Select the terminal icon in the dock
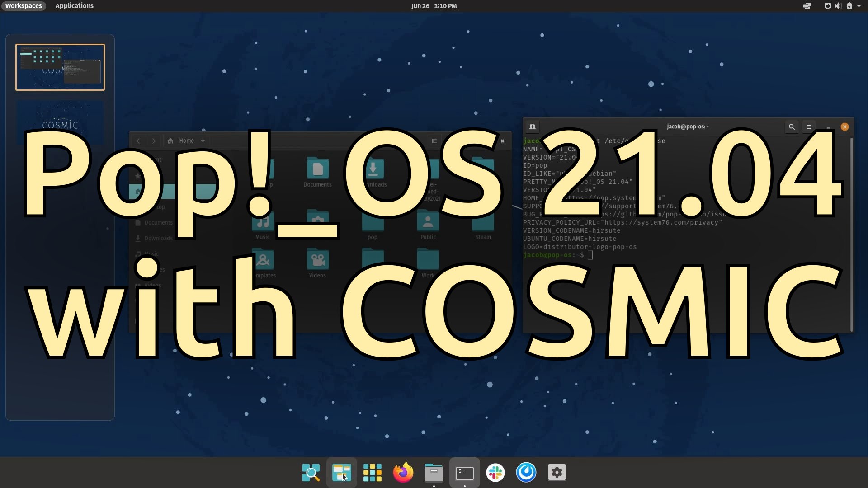This screenshot has width=868, height=488. pos(464,472)
